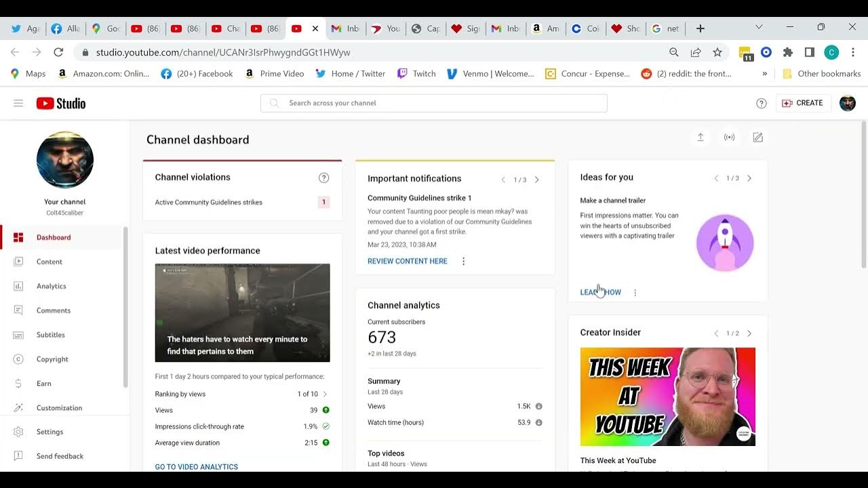The width and height of the screenshot is (868, 488).
Task: Go to next Important notification
Action: click(536, 180)
